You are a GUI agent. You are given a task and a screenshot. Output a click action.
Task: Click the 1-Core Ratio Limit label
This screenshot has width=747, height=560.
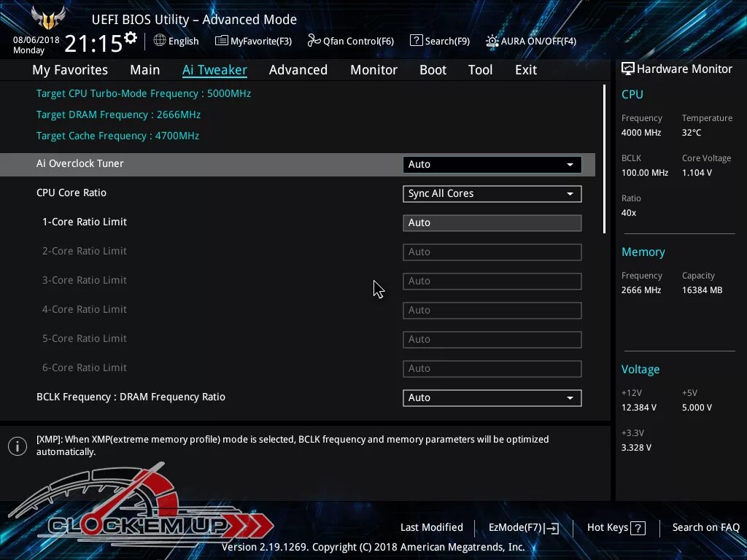pos(85,222)
